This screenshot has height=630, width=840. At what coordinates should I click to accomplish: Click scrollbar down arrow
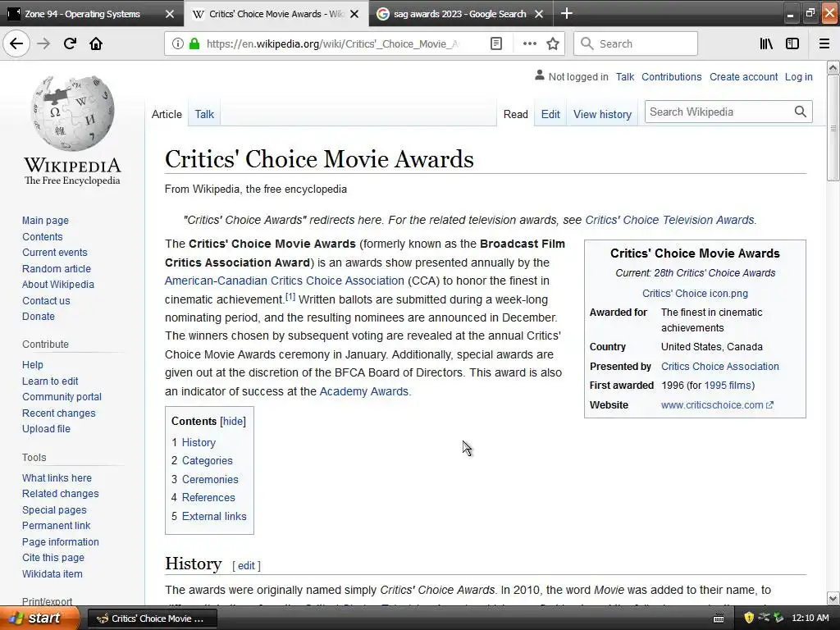[833, 598]
